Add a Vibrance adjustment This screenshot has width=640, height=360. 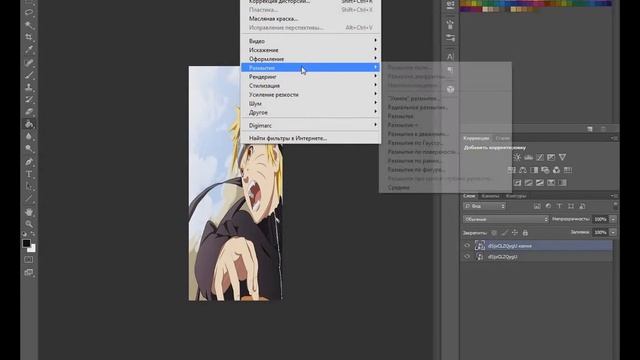point(562,157)
